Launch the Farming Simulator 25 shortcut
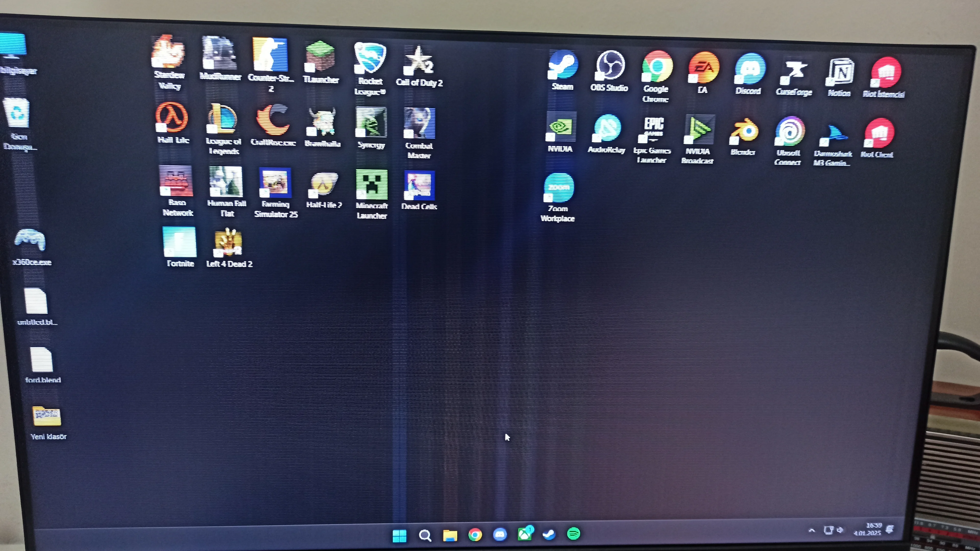980x551 pixels. click(275, 183)
